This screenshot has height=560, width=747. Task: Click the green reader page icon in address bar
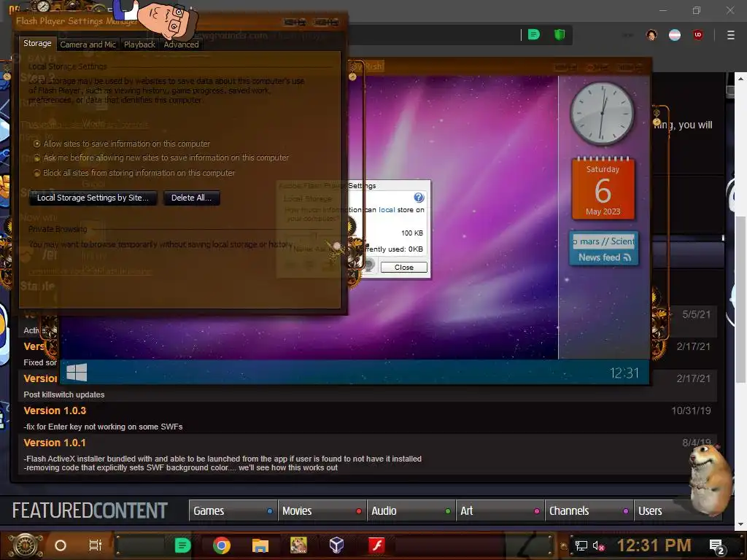[x=534, y=34]
